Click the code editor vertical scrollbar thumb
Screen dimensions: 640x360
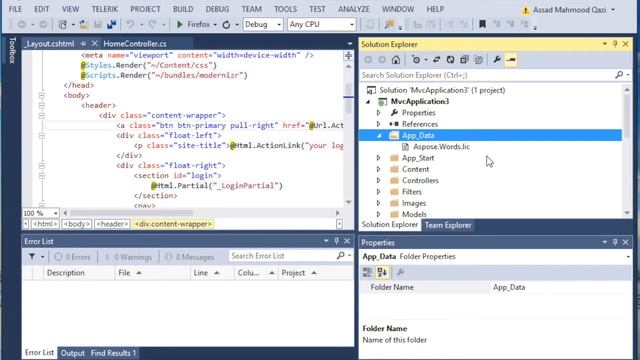click(x=348, y=98)
